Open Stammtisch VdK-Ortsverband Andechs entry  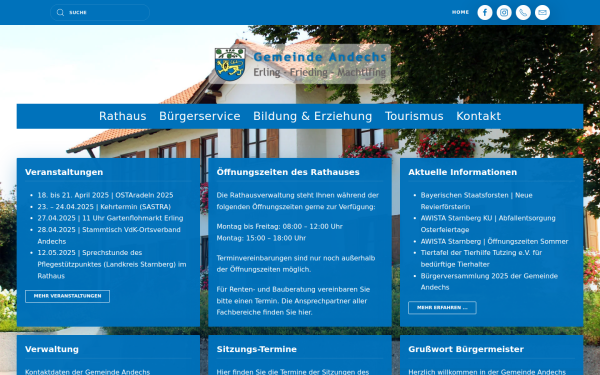pyautogui.click(x=109, y=235)
